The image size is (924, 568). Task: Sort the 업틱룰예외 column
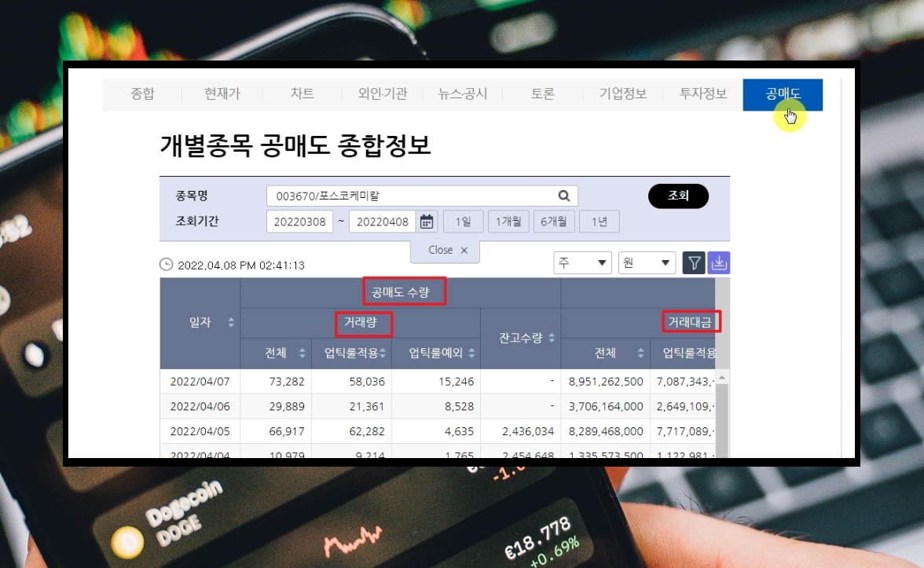point(471,353)
